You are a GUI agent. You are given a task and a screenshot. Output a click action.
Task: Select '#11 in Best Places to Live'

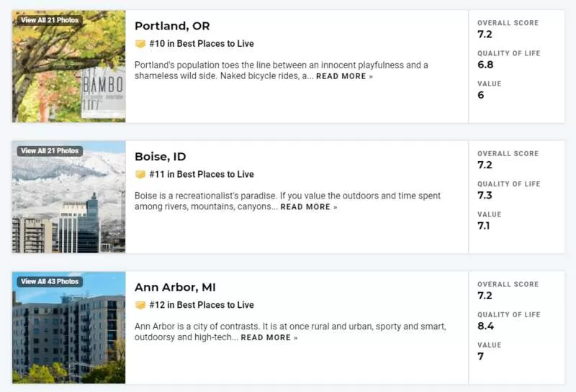pos(202,174)
